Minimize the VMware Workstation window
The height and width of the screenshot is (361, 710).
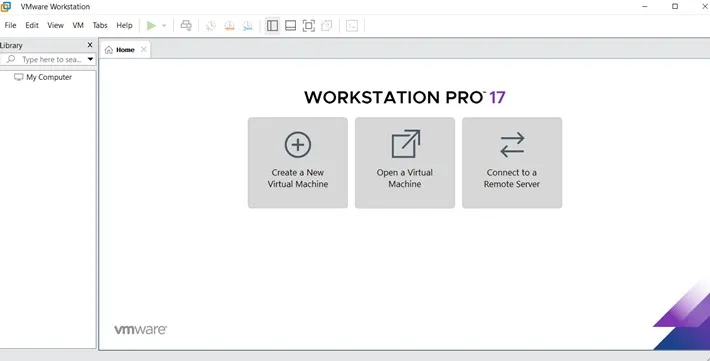645,6
